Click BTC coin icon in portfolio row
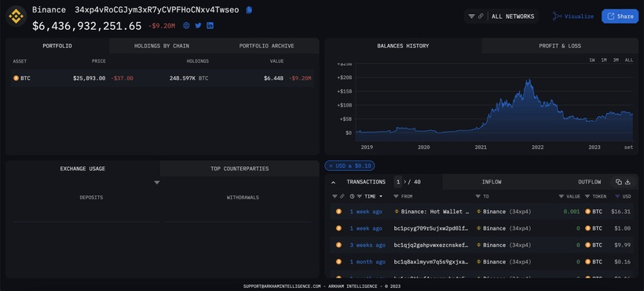 [16, 78]
